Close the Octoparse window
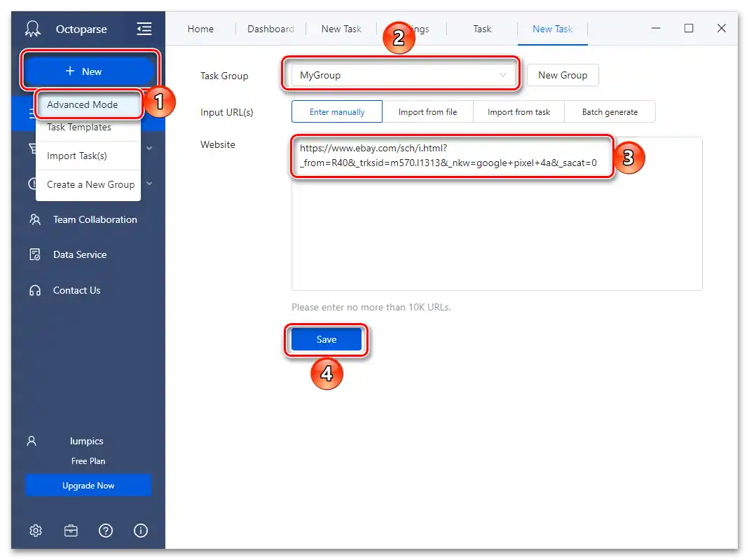This screenshot has width=749, height=560. (x=721, y=28)
